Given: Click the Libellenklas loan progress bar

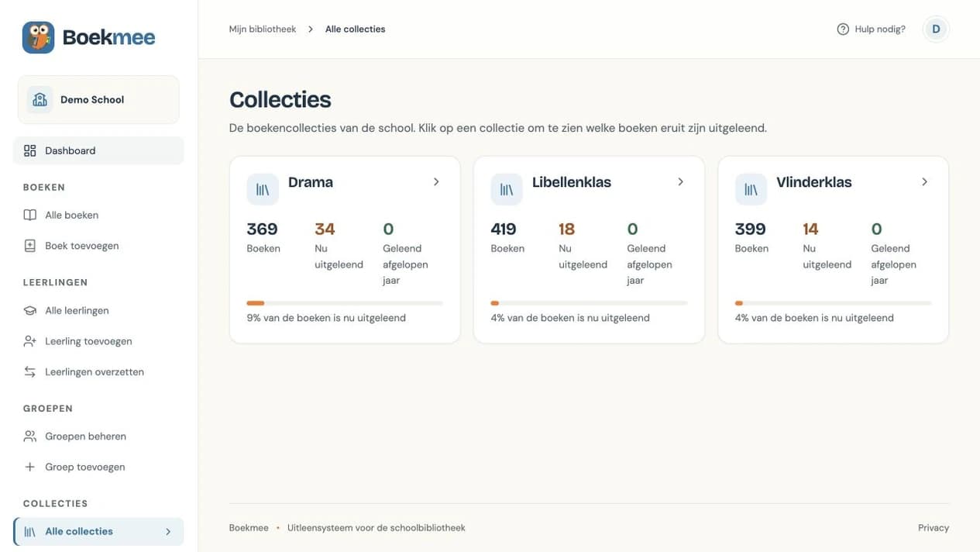Looking at the screenshot, I should tap(589, 303).
